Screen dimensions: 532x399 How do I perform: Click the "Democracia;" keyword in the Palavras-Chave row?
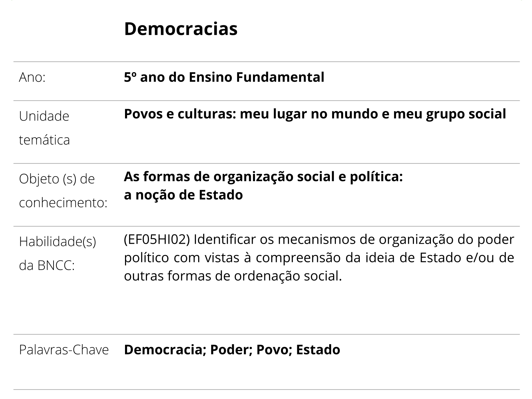(x=165, y=350)
